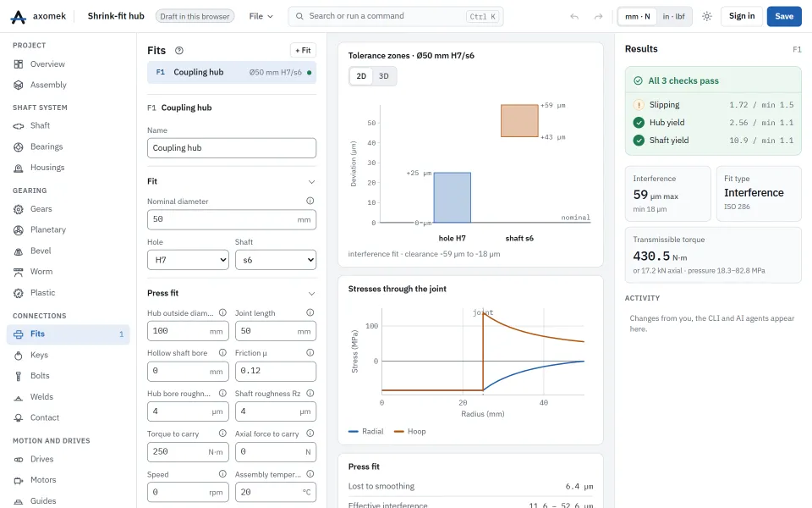Click the Axial force to carry info icon

[x=310, y=433]
